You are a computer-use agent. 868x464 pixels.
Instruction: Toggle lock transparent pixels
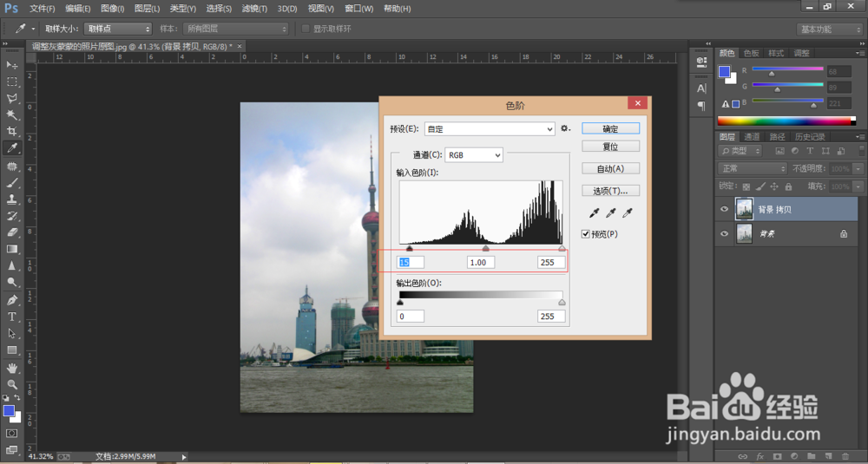point(746,186)
